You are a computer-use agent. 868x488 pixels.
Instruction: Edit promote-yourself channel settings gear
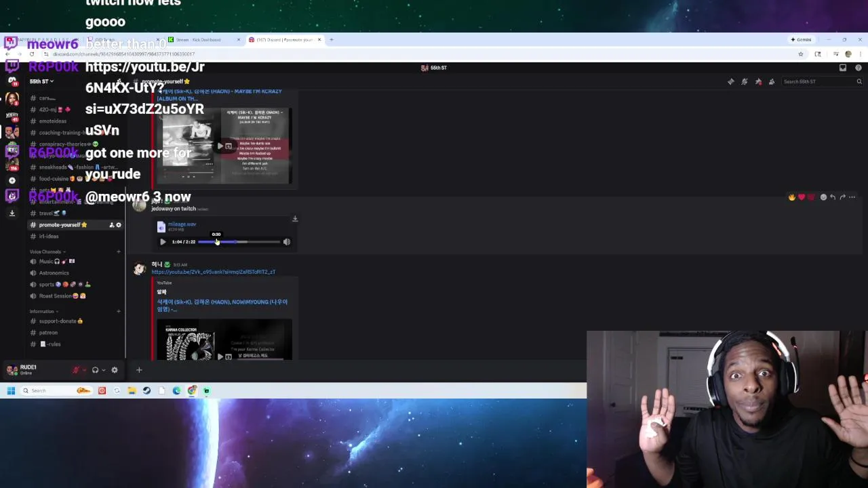[119, 225]
